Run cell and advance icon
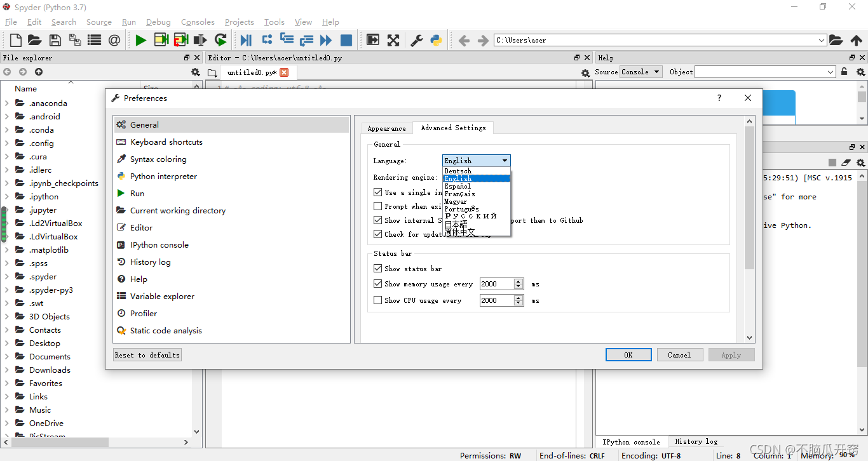 (180, 40)
